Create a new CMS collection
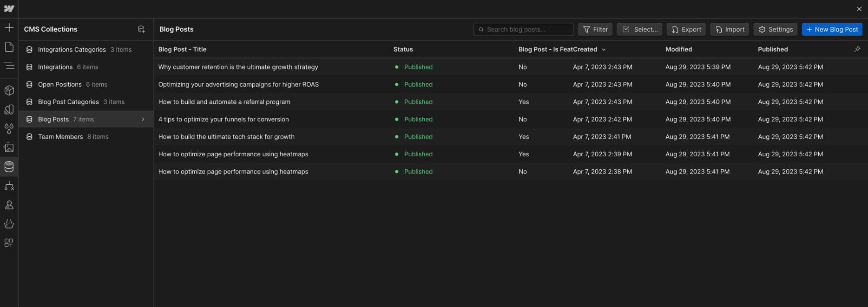Image resolution: width=868 pixels, height=307 pixels. point(141,29)
